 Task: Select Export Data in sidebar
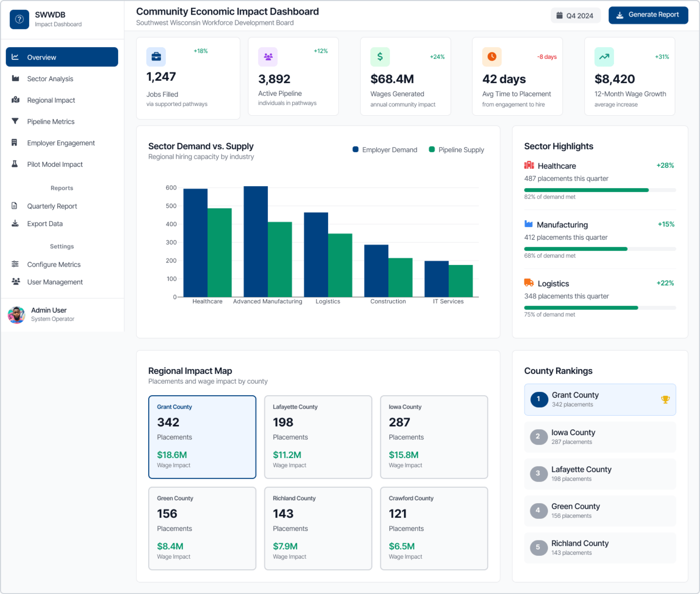62,223
